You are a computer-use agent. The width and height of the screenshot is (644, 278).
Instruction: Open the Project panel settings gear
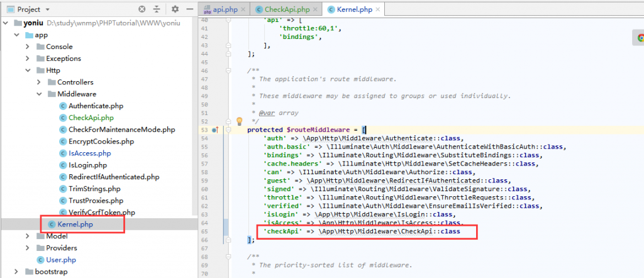click(175, 9)
